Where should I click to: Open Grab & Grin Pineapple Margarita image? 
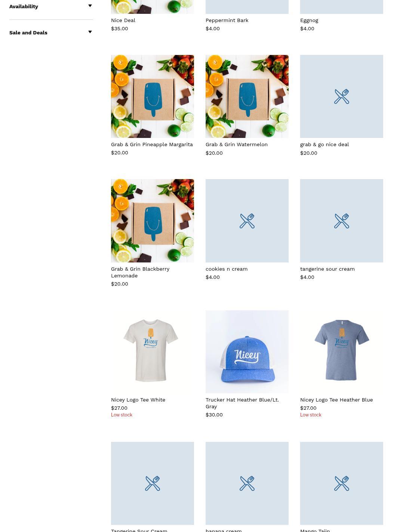[x=153, y=96]
